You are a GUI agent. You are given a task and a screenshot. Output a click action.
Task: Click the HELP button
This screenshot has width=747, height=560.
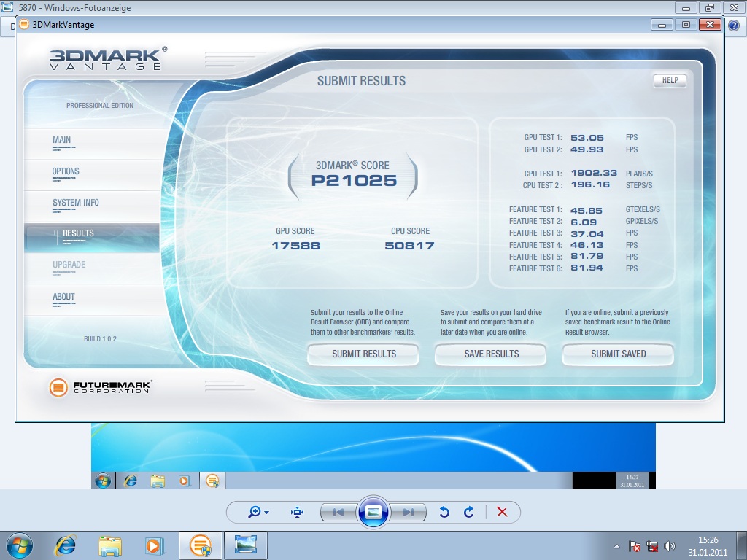(x=670, y=80)
